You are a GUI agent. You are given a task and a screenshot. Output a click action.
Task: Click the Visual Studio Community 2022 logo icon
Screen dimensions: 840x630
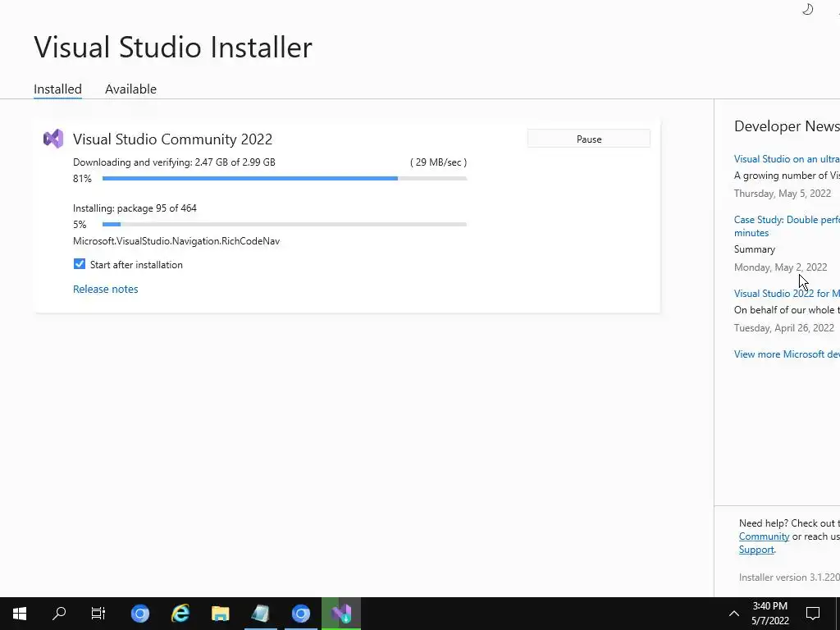(53, 139)
